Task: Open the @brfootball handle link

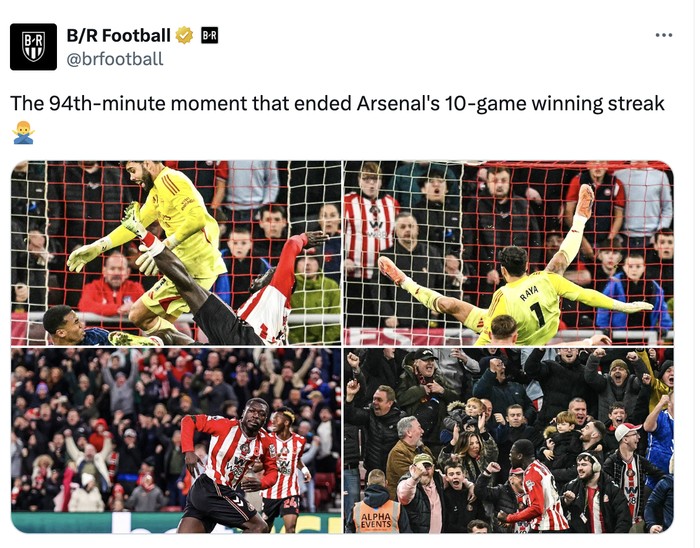Action: [x=114, y=59]
